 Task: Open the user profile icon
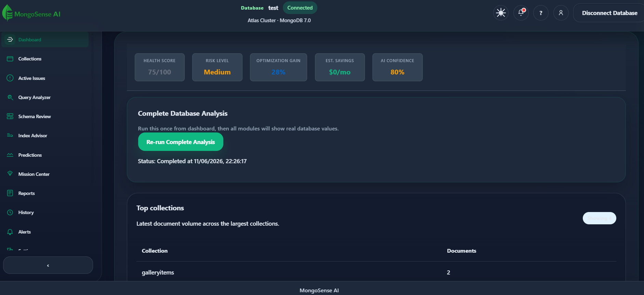561,13
